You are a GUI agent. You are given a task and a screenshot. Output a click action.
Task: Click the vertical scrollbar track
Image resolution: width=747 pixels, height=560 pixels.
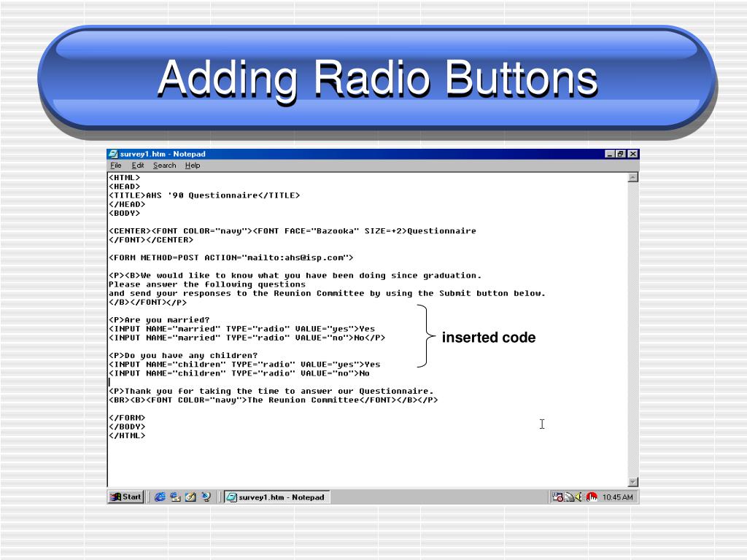point(632,328)
